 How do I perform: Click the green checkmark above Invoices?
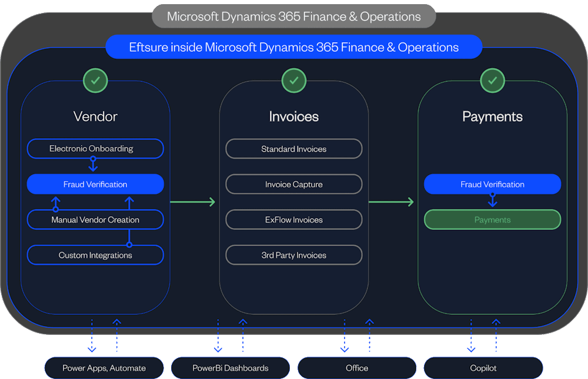pos(294,81)
